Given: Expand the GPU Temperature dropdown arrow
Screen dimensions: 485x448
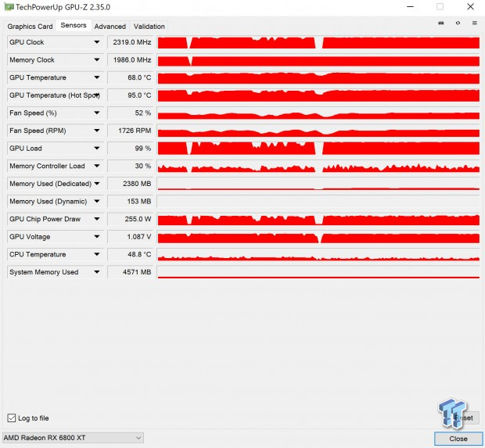Looking at the screenshot, I should tap(97, 77).
